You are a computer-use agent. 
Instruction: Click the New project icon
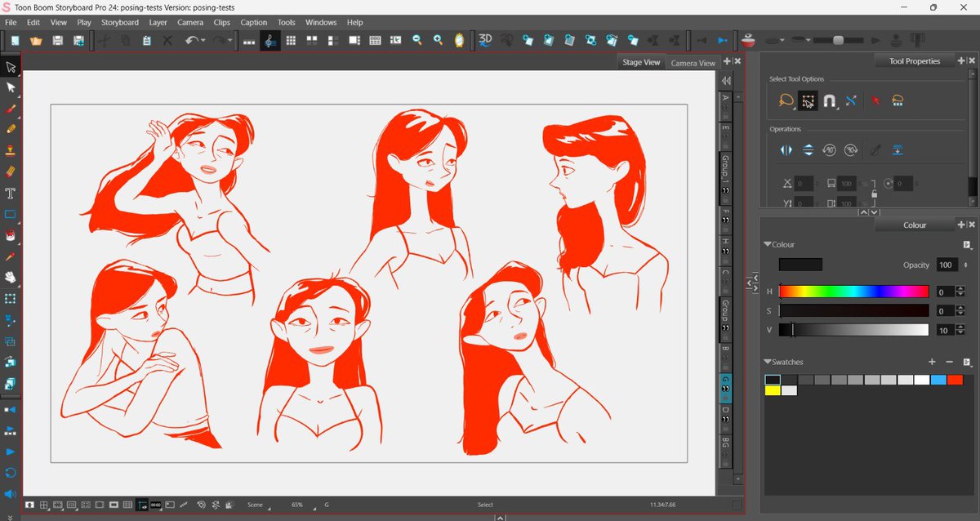click(x=15, y=40)
